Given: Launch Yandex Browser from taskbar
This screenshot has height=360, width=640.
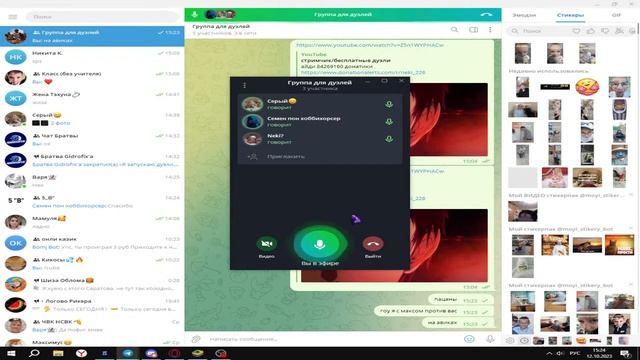Looking at the screenshot, I should click(x=81, y=353).
